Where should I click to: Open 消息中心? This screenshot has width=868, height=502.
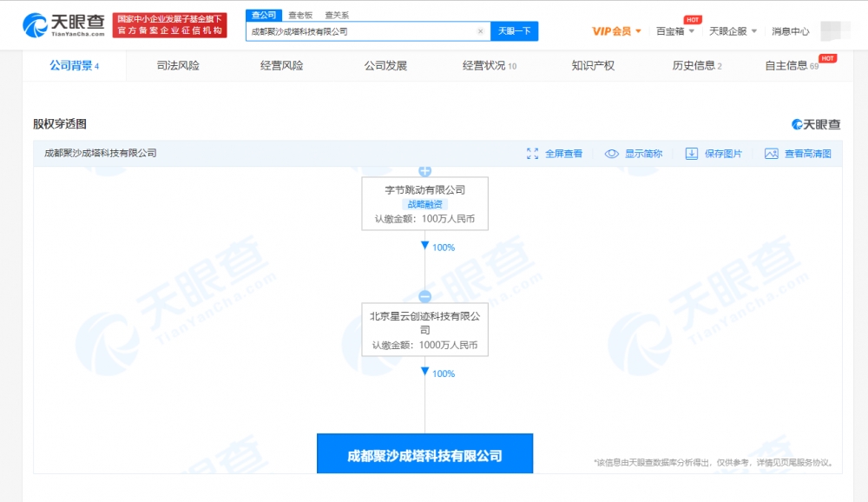791,31
